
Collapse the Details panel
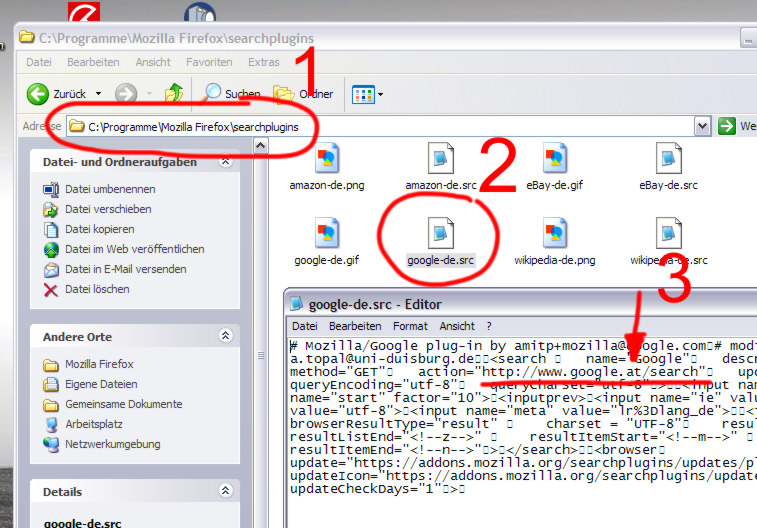[225, 491]
